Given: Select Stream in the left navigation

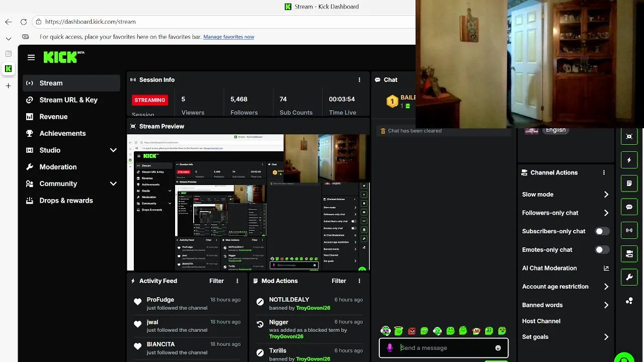Looking at the screenshot, I should (71, 83).
